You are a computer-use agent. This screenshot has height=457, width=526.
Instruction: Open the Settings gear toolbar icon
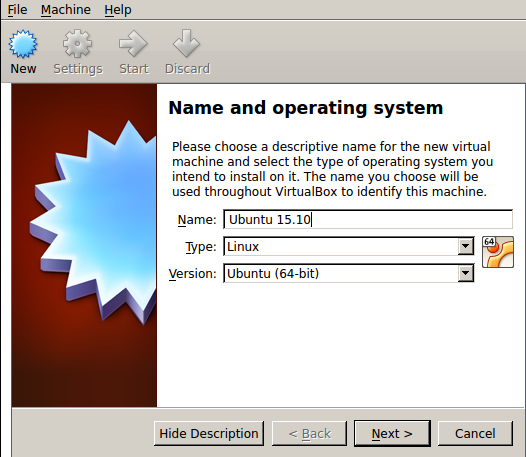click(77, 44)
